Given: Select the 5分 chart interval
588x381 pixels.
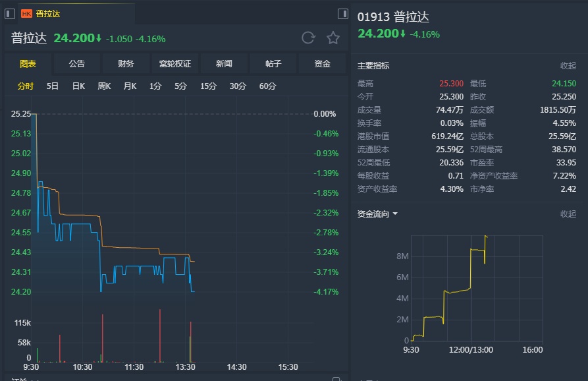Looking at the screenshot, I should [x=180, y=86].
